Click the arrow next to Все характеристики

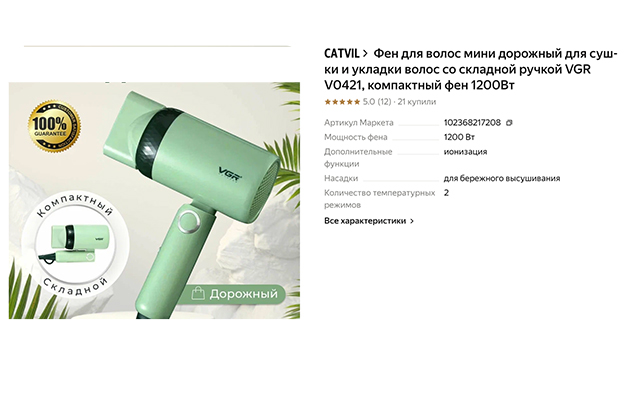(x=411, y=221)
